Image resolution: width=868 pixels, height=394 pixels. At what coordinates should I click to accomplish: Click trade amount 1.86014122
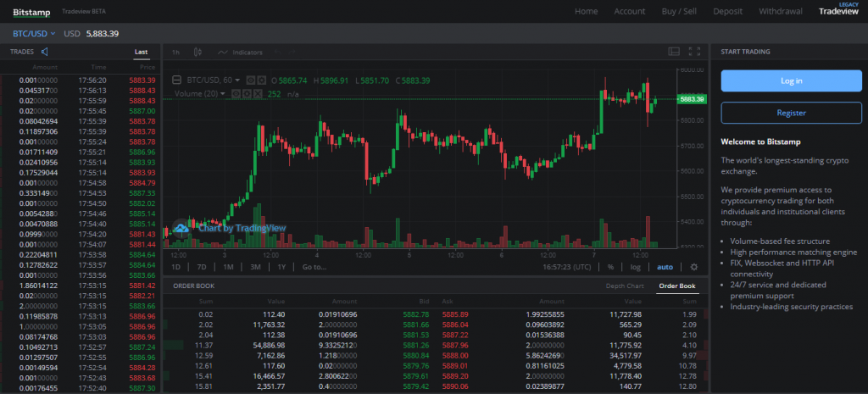[38, 286]
